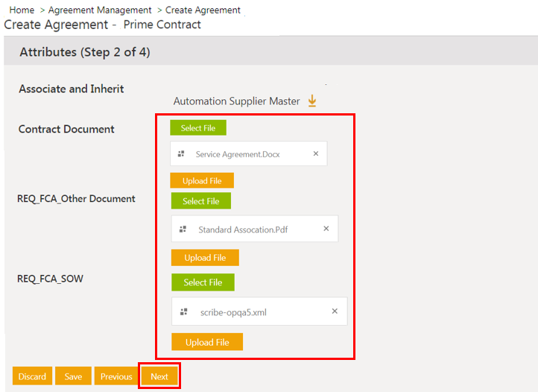
Task: Select File for REQ_FCA_SOW
Action: [x=203, y=282]
